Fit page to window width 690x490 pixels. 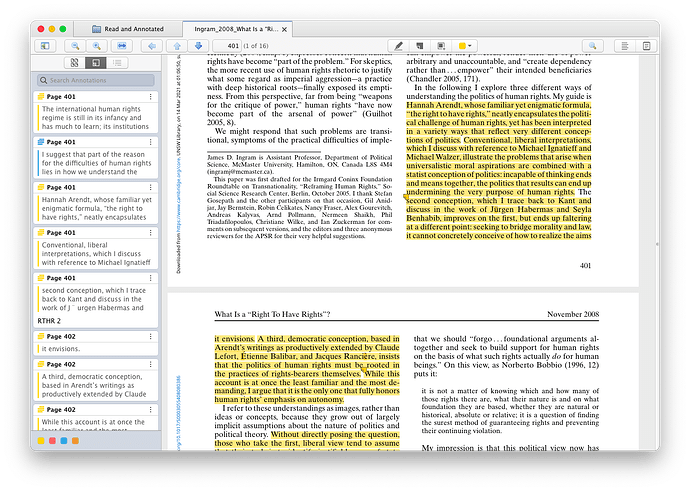[122, 46]
